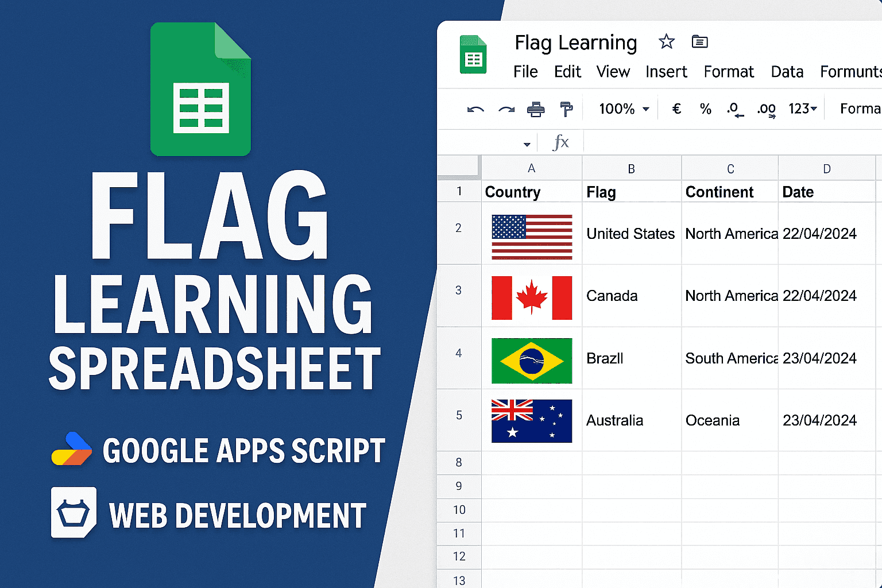Open the File menu
882x588 pixels.
(x=525, y=72)
